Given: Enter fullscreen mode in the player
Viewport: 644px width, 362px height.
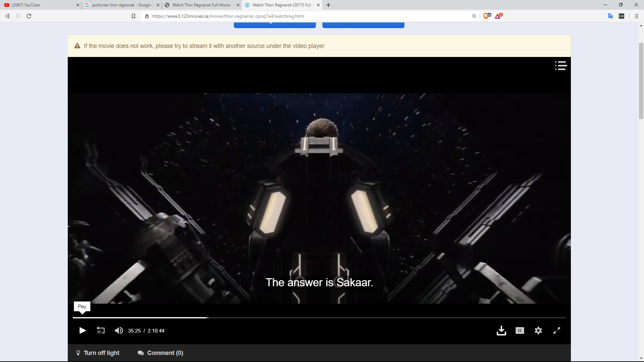Looking at the screenshot, I should (x=556, y=330).
